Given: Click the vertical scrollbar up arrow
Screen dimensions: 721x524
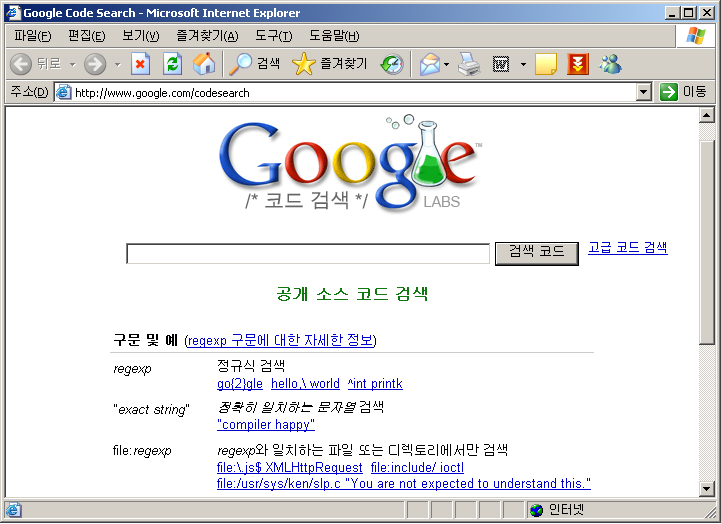Looking at the screenshot, I should point(707,115).
